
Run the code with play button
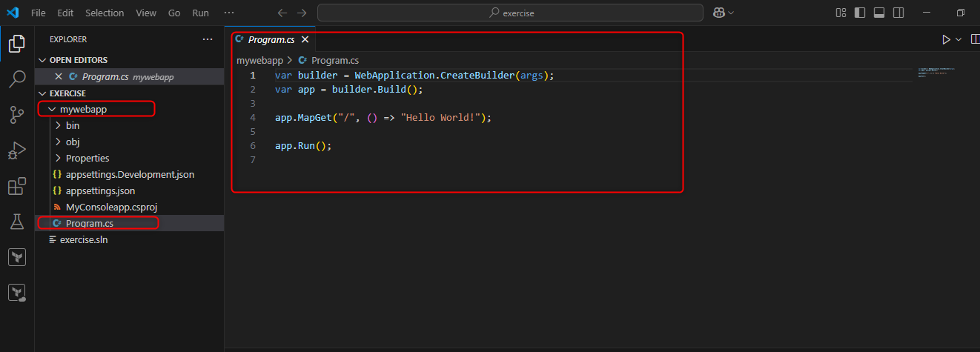pyautogui.click(x=946, y=39)
